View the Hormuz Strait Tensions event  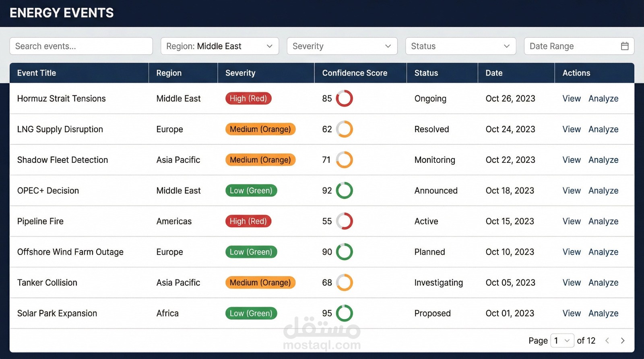[x=572, y=98]
